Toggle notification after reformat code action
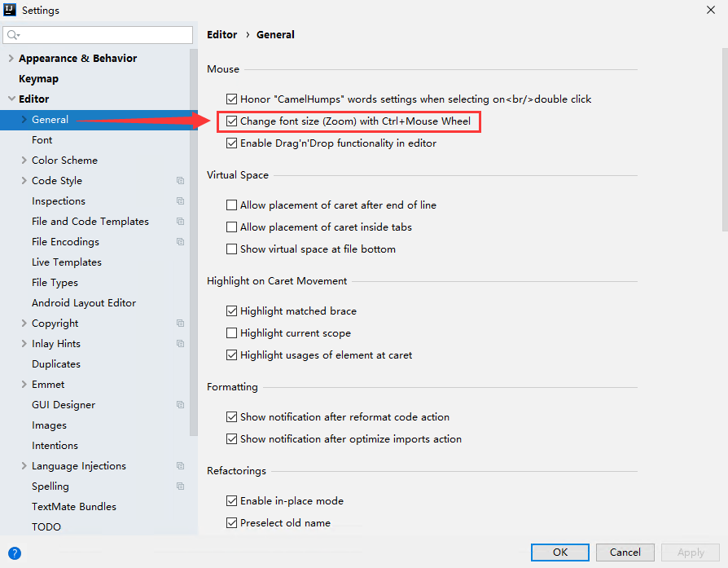 [x=231, y=417]
